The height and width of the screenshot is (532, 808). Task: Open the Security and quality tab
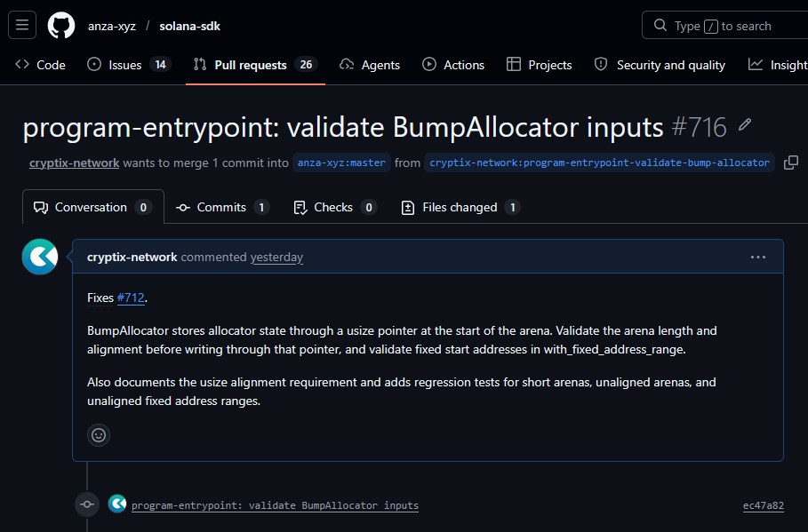tap(660, 65)
